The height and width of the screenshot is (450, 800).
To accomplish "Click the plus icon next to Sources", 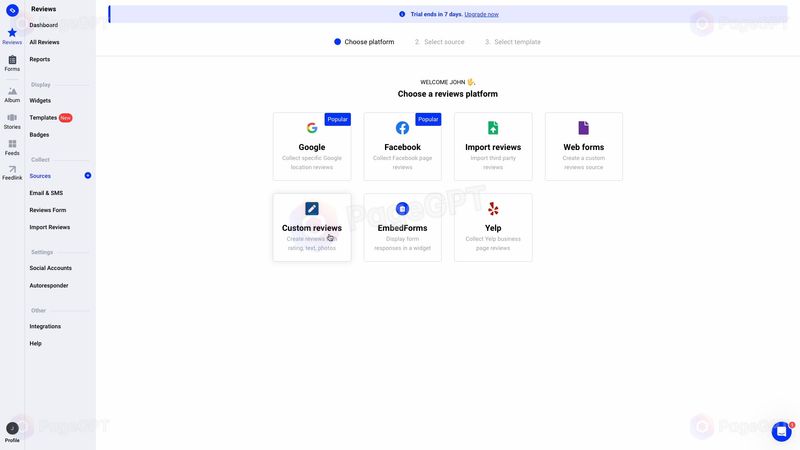I will (88, 176).
